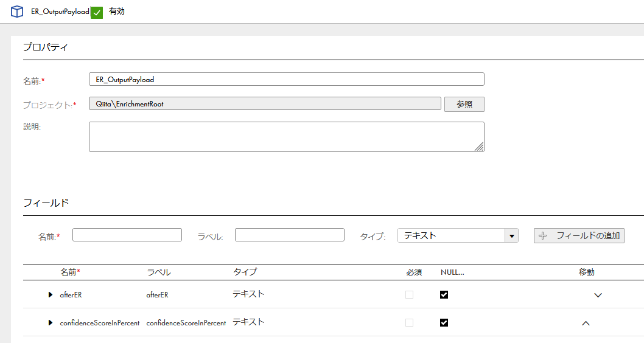Click the ER_OutputPayload tab title
The height and width of the screenshot is (343, 644).
click(x=60, y=12)
